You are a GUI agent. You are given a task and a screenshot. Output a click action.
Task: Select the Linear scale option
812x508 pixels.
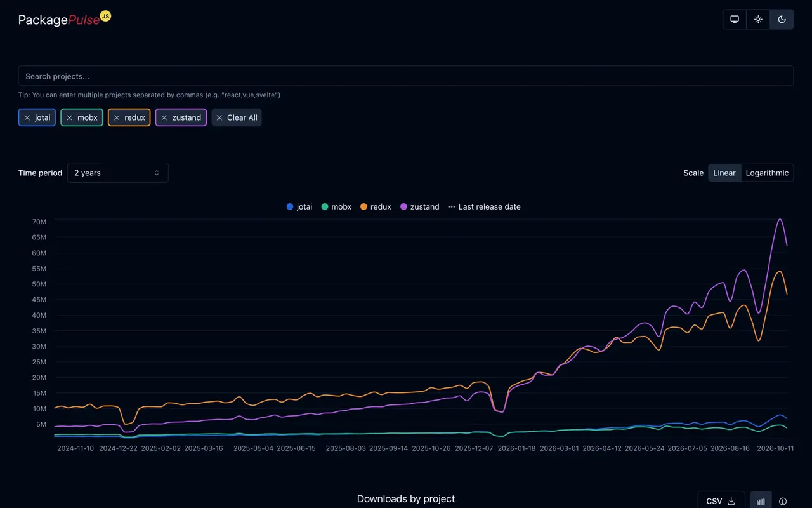pos(724,173)
